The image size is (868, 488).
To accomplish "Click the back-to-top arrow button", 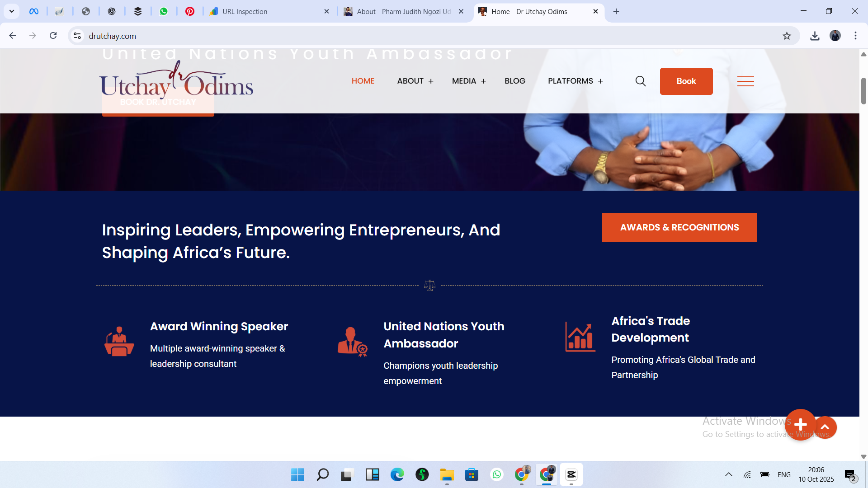I will (825, 427).
